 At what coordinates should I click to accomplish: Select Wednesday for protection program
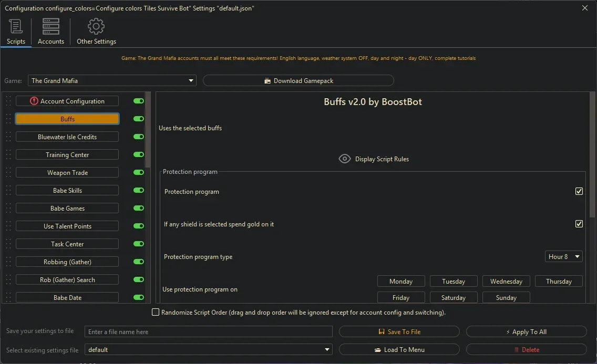click(x=506, y=282)
